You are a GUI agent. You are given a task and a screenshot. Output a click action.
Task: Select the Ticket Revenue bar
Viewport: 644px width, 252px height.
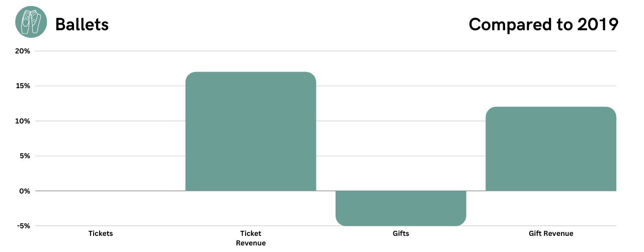251,131
